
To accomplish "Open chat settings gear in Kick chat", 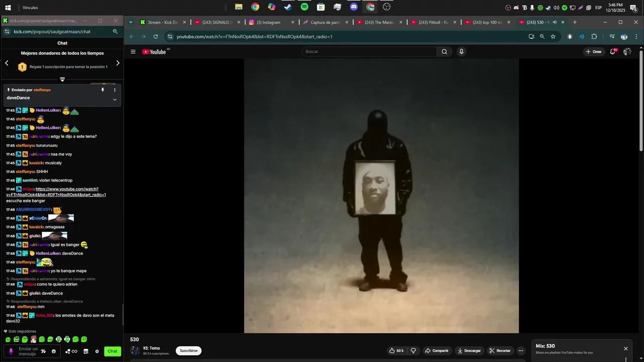I will pos(97,351).
